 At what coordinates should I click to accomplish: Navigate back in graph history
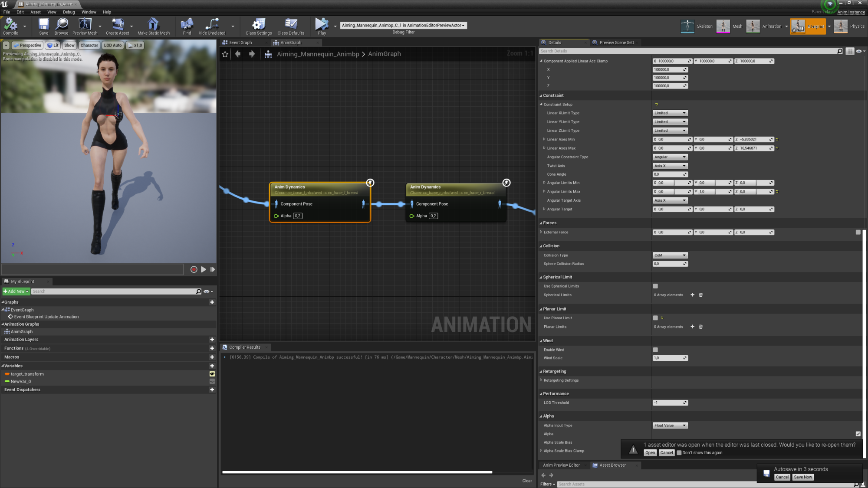[x=238, y=54]
